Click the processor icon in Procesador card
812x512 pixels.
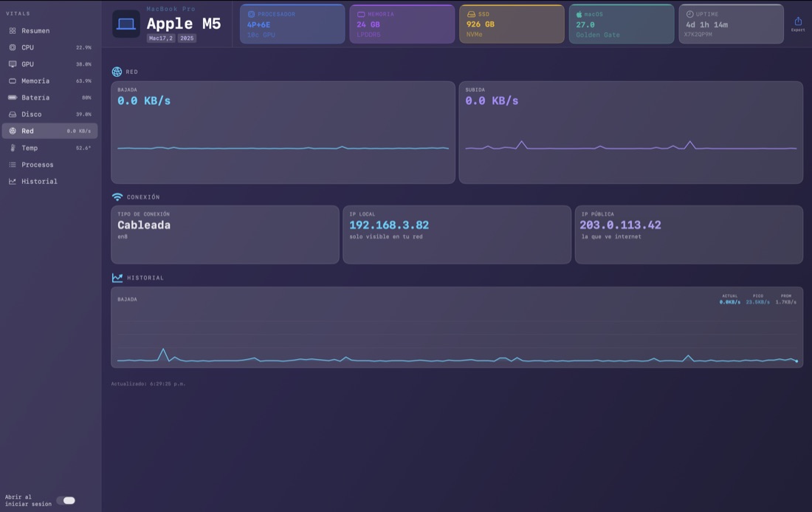(251, 15)
